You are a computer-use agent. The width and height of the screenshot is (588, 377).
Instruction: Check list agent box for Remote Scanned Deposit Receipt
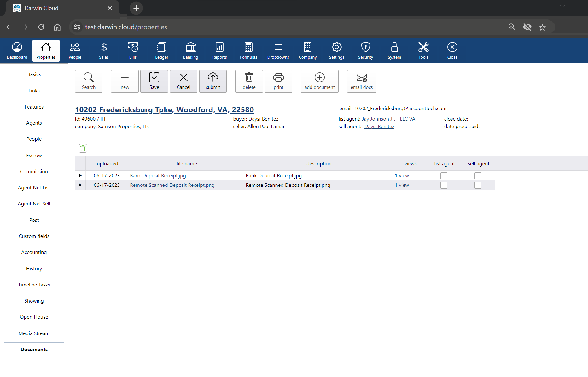[x=444, y=185]
